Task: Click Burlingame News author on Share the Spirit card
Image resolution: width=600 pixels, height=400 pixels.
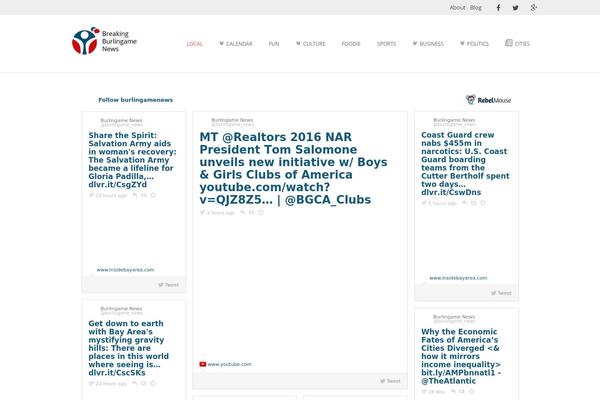Action: click(x=121, y=121)
